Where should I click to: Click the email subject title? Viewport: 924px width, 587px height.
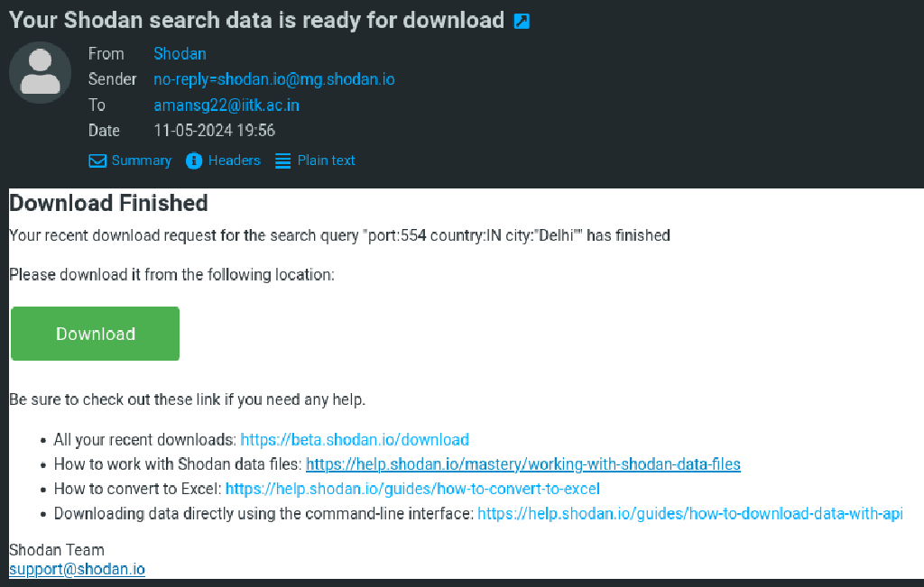tap(256, 21)
